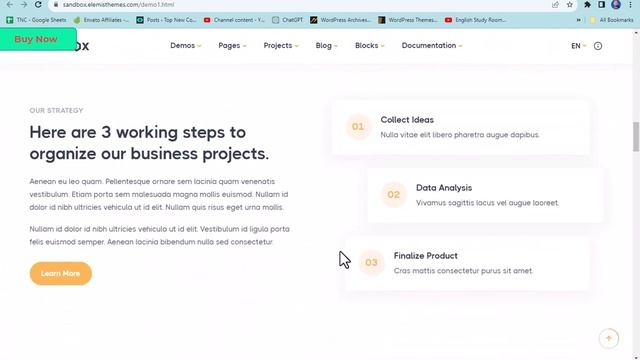640x360 pixels.
Task: Expand the Documentation menu
Action: (x=432, y=46)
